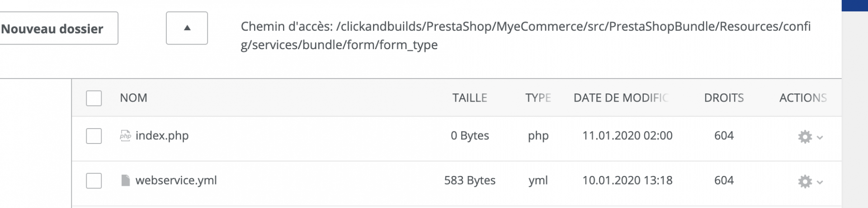Sort files by TAILLE column
The image size is (868, 208).
coord(470,97)
